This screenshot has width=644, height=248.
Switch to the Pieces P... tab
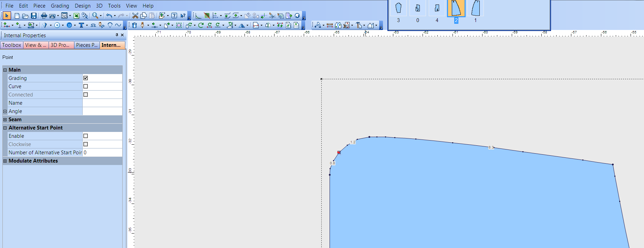[87, 45]
